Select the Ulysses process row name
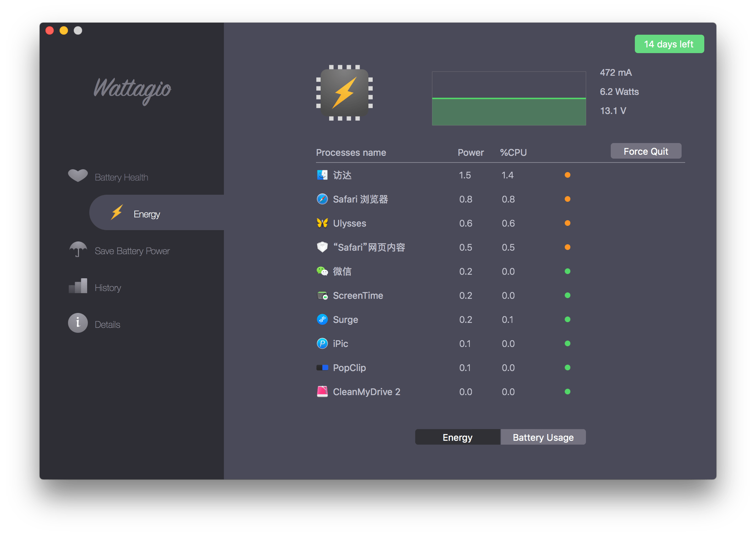 (x=349, y=223)
